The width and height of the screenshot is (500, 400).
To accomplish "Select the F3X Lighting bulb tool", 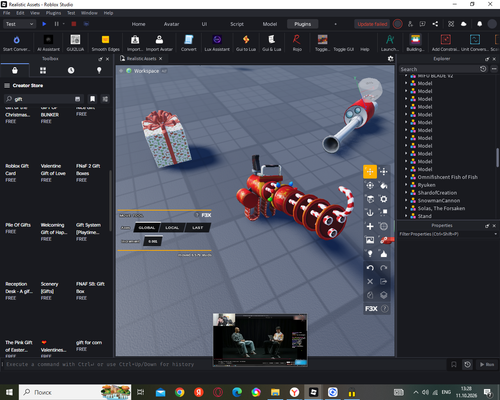I will tap(370, 254).
